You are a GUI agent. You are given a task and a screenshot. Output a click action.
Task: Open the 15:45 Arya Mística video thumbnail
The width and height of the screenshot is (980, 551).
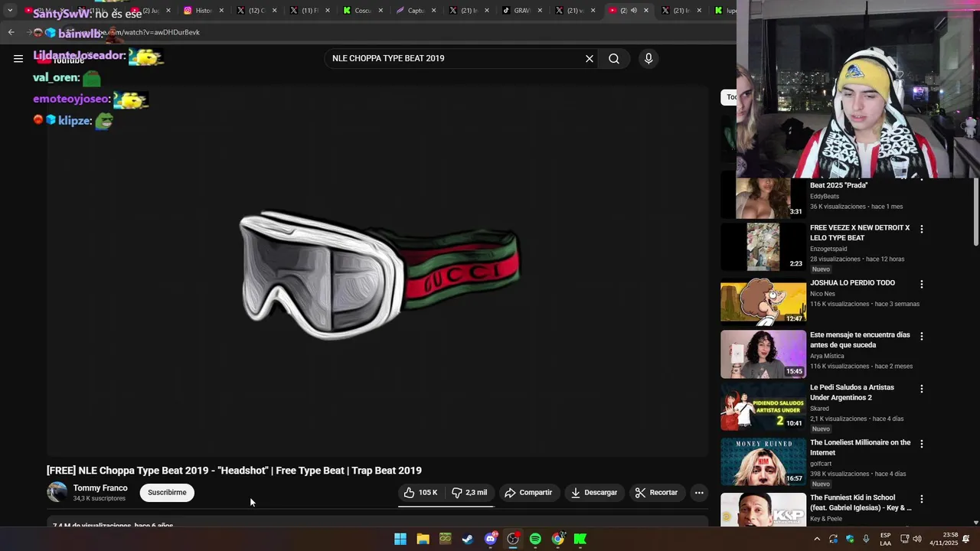763,354
